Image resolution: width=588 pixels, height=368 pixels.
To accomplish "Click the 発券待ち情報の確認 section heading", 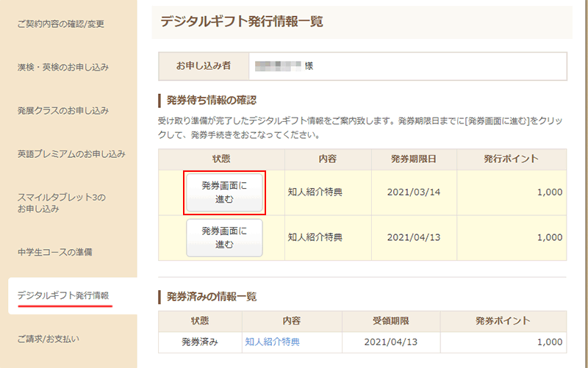I will tap(211, 100).
